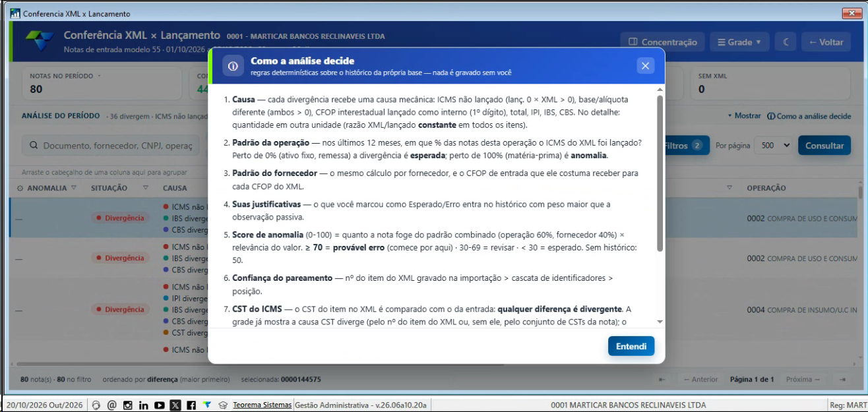Go to the first page arrow
Screen dimensions: 868x412
pyautogui.click(x=662, y=379)
